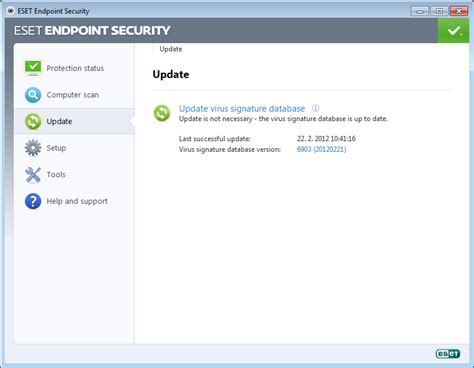
Task: Click the last update timestamp 22. 2. 2012
Action: [x=326, y=138]
